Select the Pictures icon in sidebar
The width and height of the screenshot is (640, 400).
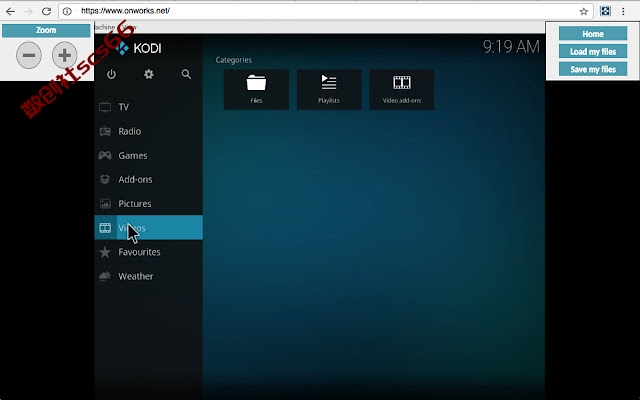point(105,203)
